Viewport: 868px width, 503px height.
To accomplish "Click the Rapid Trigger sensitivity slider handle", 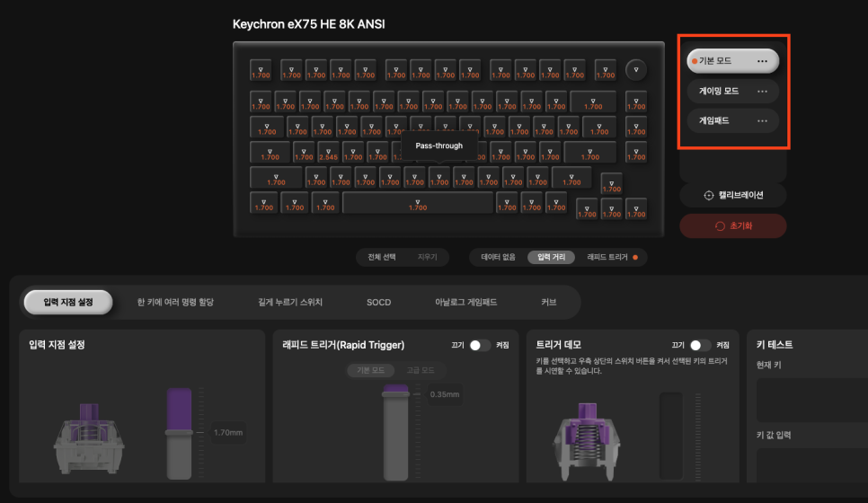I will [x=395, y=394].
